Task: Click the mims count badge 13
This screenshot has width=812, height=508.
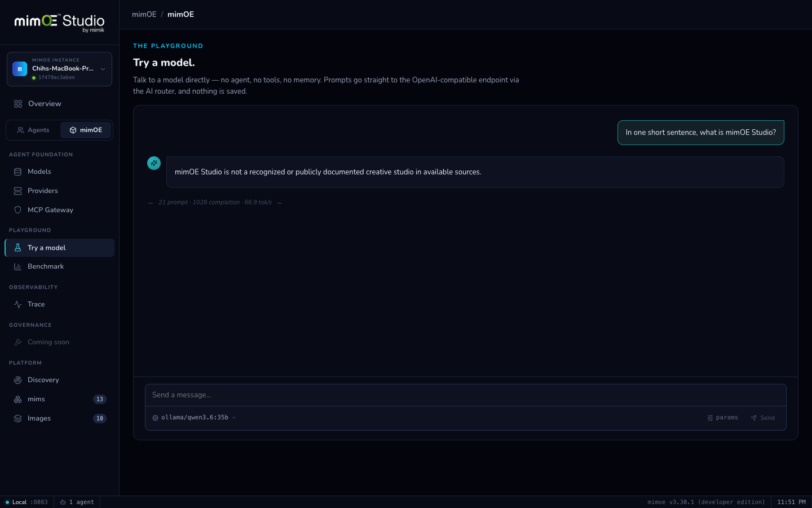Action: (x=100, y=399)
